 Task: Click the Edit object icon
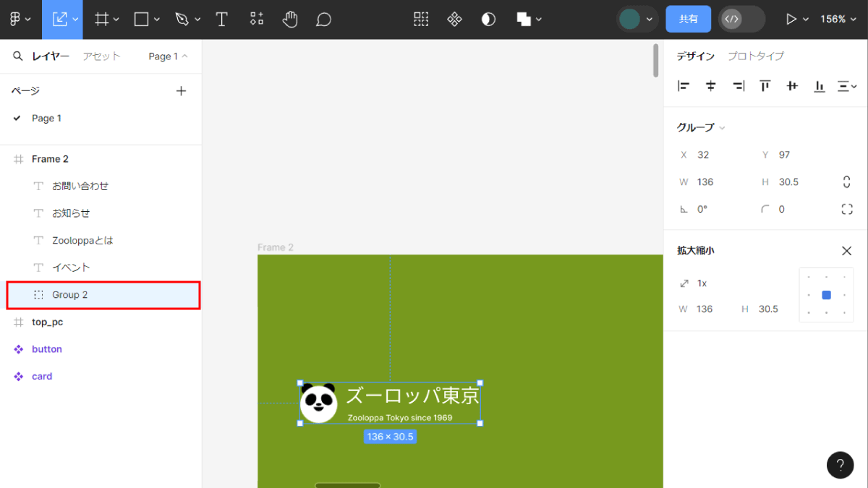tap(421, 20)
